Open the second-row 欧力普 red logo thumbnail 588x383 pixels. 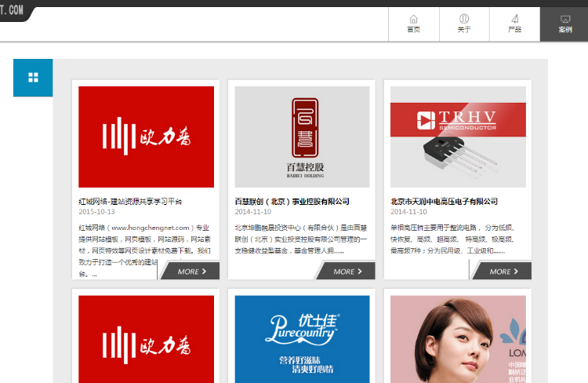[x=147, y=340]
